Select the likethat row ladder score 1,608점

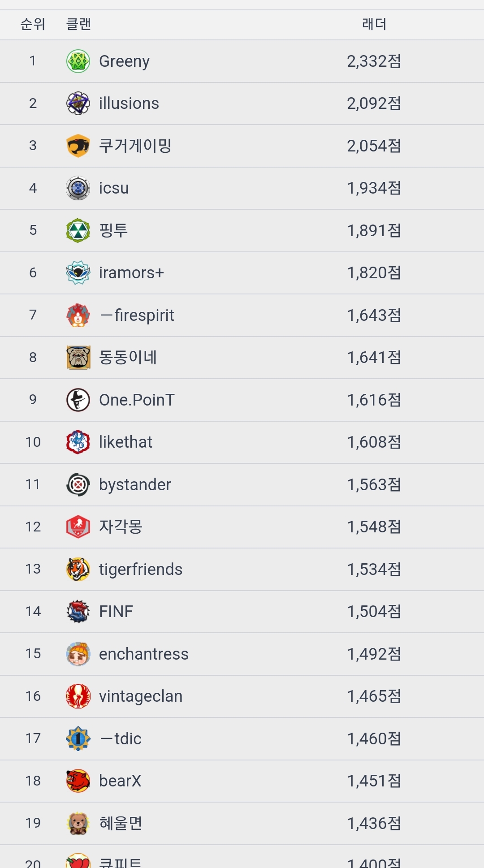tap(374, 442)
